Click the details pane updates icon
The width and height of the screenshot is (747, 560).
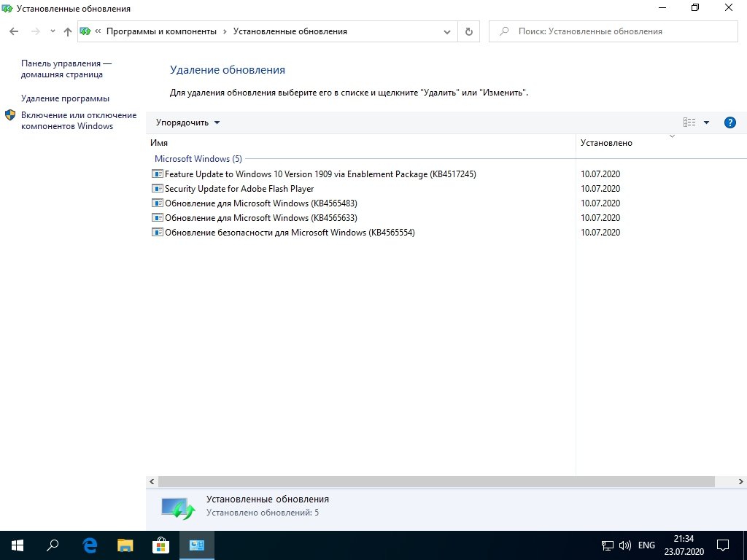pos(177,507)
